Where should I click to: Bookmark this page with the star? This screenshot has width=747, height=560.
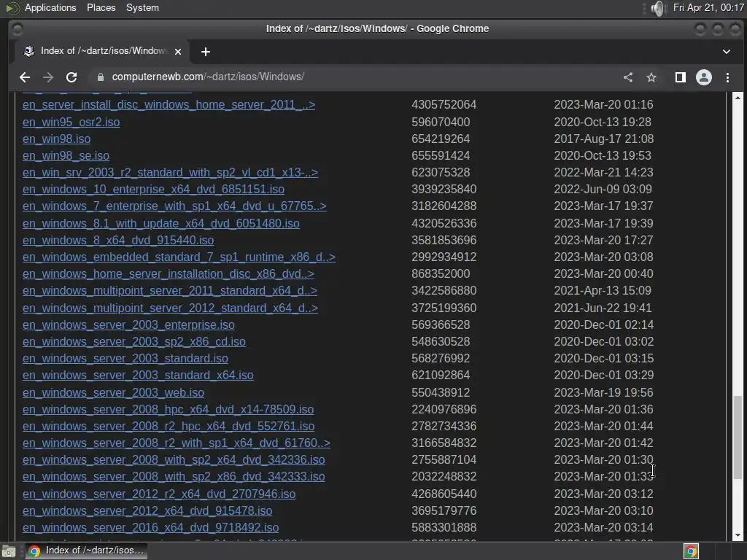651,77
